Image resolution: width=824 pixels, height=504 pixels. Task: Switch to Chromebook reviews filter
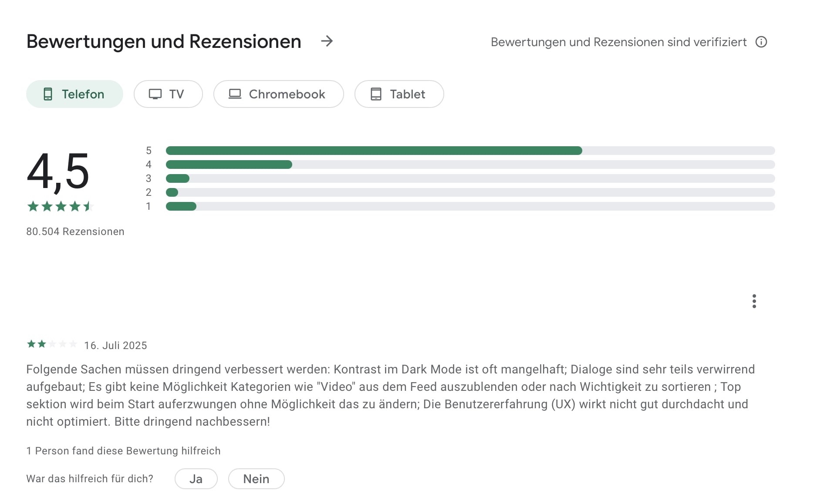278,94
